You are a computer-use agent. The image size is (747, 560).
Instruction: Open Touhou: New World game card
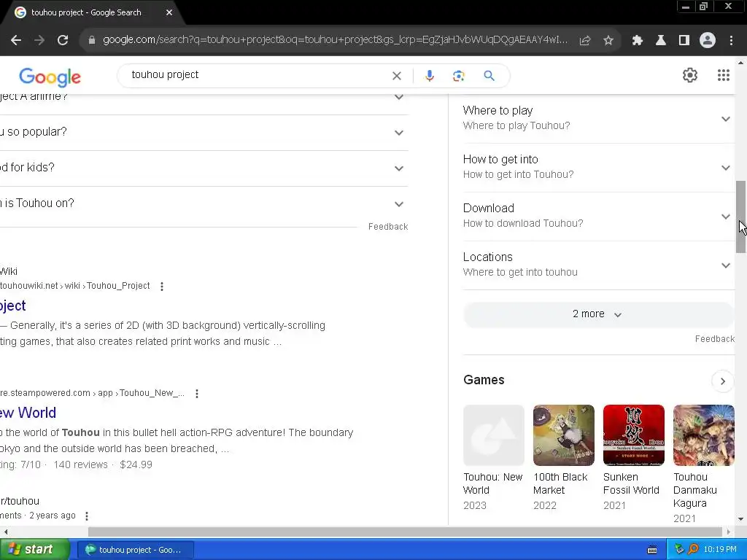(x=494, y=458)
